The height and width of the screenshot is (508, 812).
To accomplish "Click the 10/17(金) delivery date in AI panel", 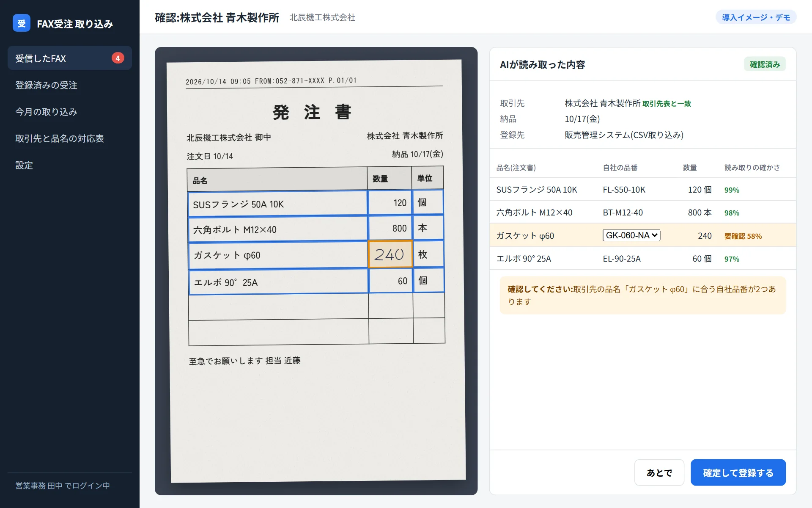I will point(582,119).
